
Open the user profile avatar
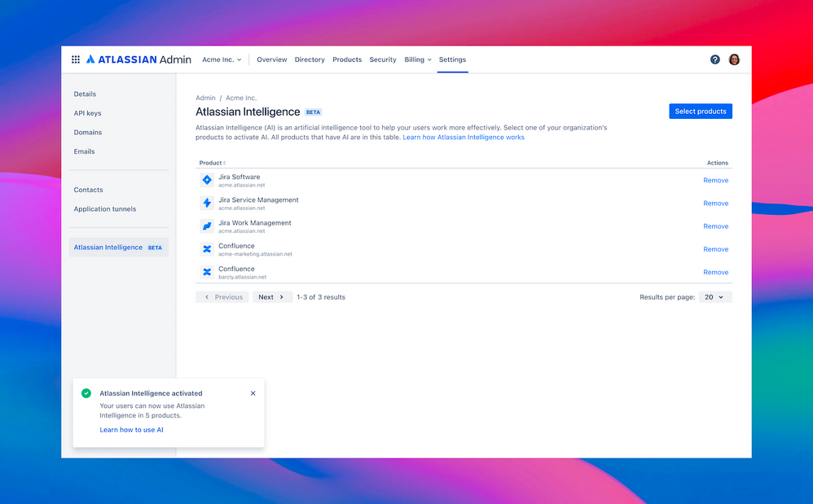[x=734, y=59]
